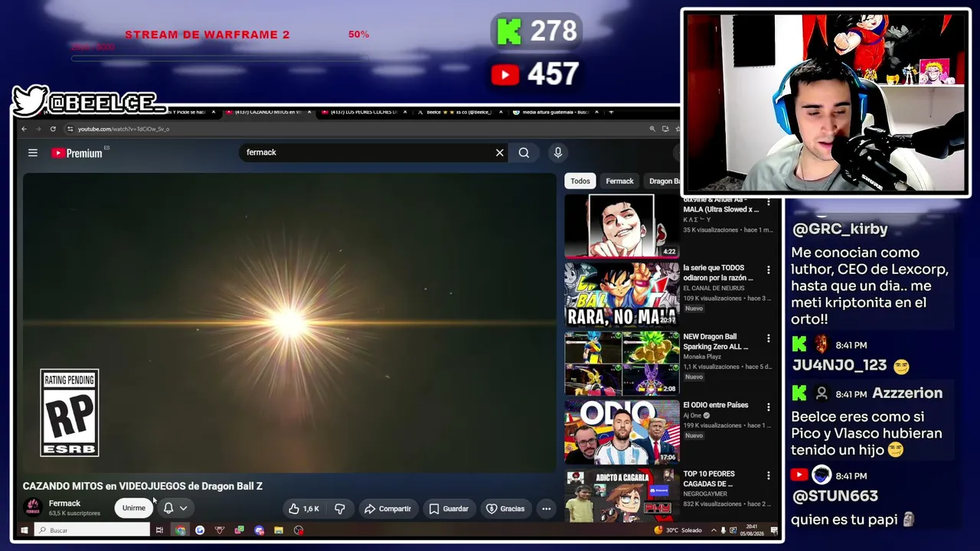Image resolution: width=980 pixels, height=551 pixels.
Task: Open Fermack channel avatar
Action: point(33,507)
